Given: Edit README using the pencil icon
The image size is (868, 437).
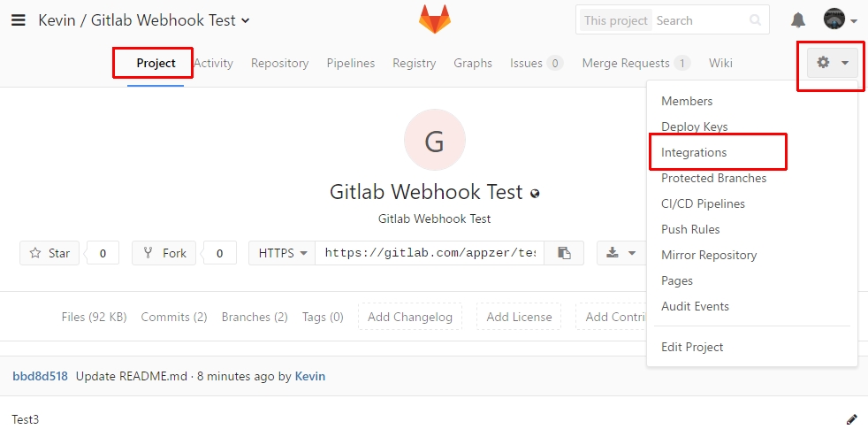Looking at the screenshot, I should 852,419.
